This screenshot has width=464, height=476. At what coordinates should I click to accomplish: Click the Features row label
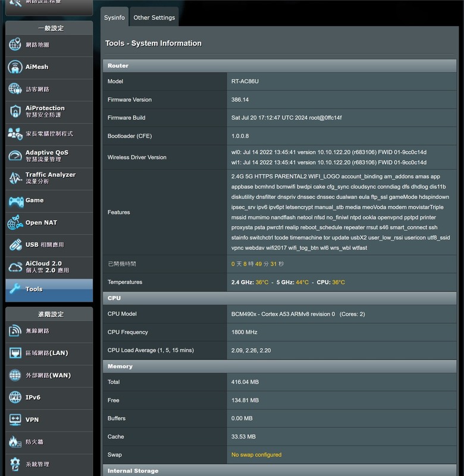[x=118, y=212]
